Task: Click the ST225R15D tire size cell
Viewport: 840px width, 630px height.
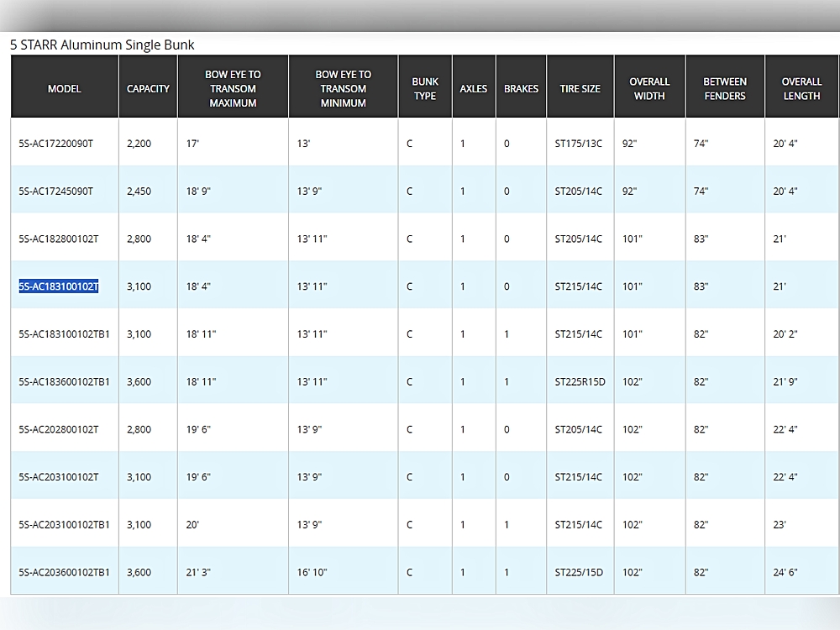Action: coord(580,382)
